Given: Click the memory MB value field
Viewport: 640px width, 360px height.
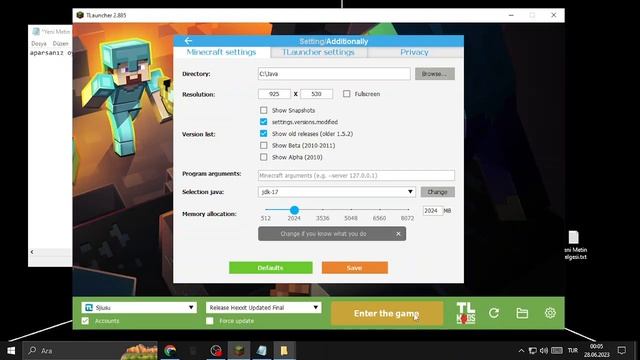Looking at the screenshot, I should (433, 211).
